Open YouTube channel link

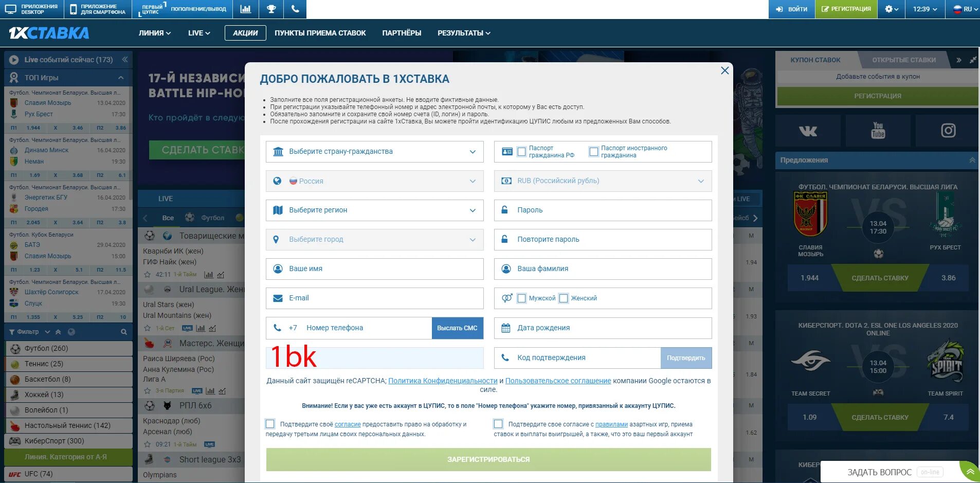[878, 131]
